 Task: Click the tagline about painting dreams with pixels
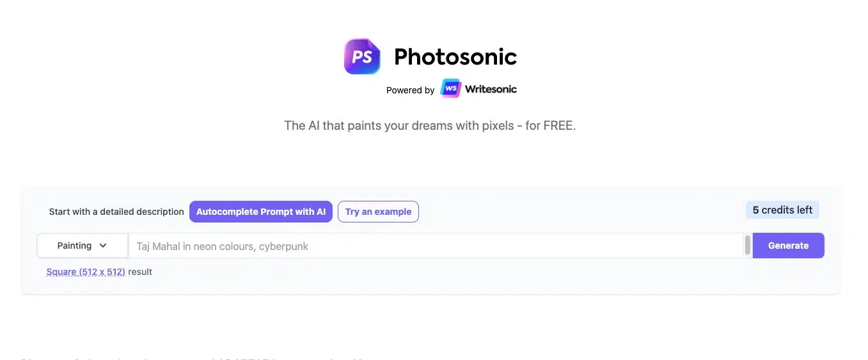coord(430,125)
